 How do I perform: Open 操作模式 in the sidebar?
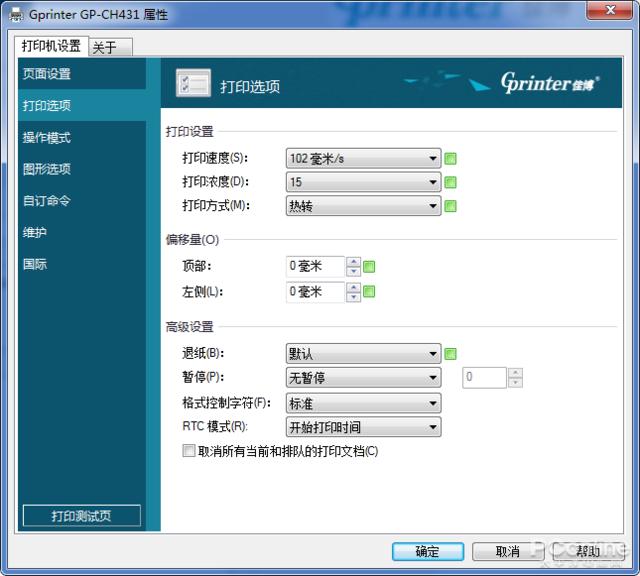82,138
